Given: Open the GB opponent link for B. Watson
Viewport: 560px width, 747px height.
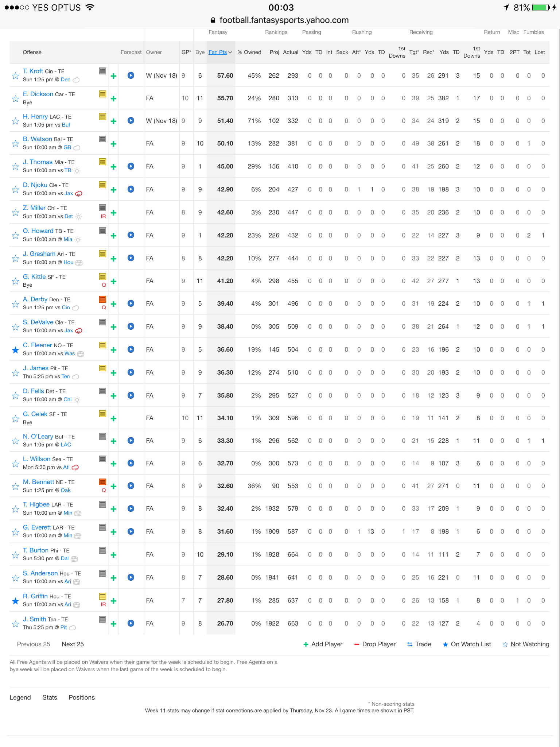Looking at the screenshot, I should click(67, 147).
